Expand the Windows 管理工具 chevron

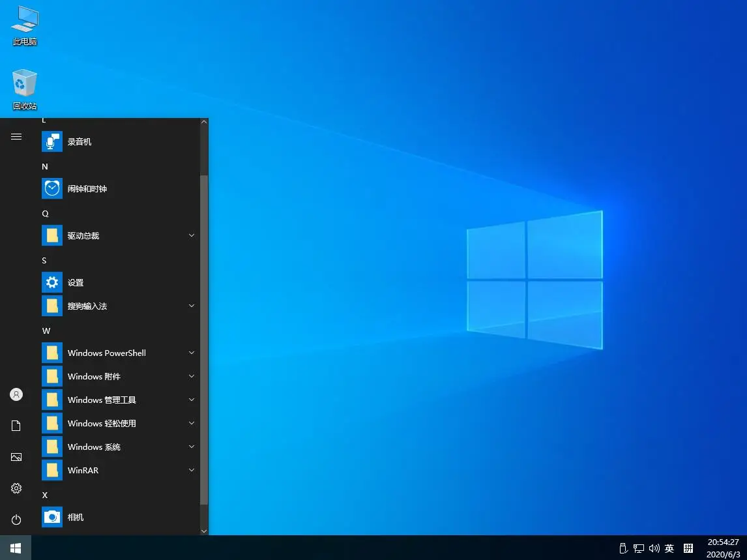pyautogui.click(x=192, y=400)
